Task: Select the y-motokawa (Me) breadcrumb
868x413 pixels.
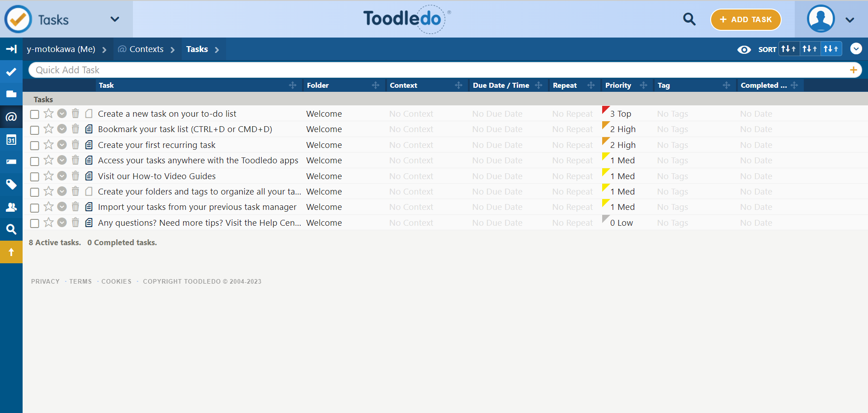Action: [x=61, y=49]
